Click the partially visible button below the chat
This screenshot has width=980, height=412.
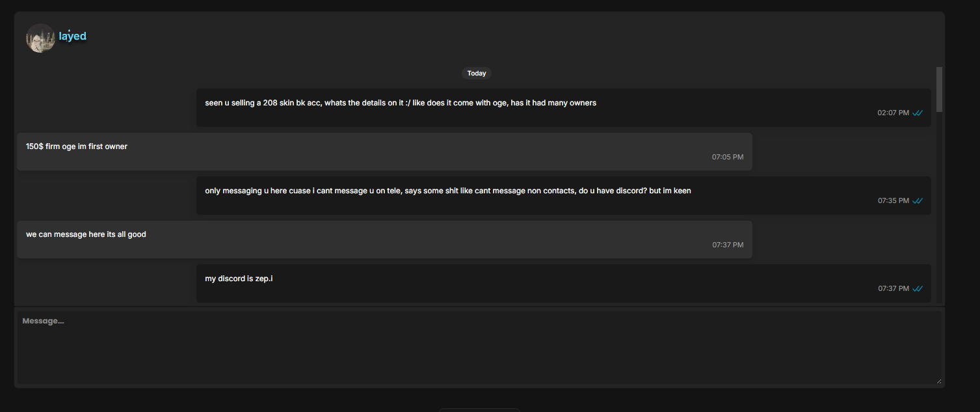(479, 410)
